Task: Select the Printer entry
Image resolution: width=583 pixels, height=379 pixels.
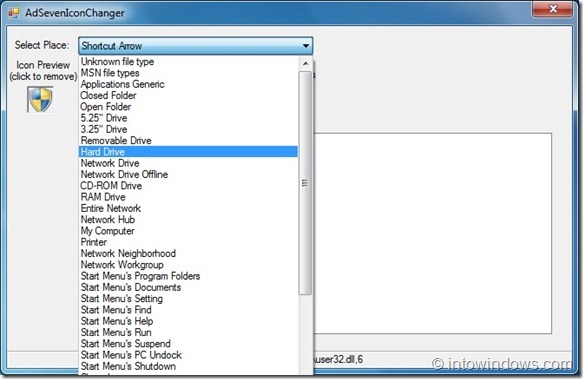Action: click(x=189, y=242)
